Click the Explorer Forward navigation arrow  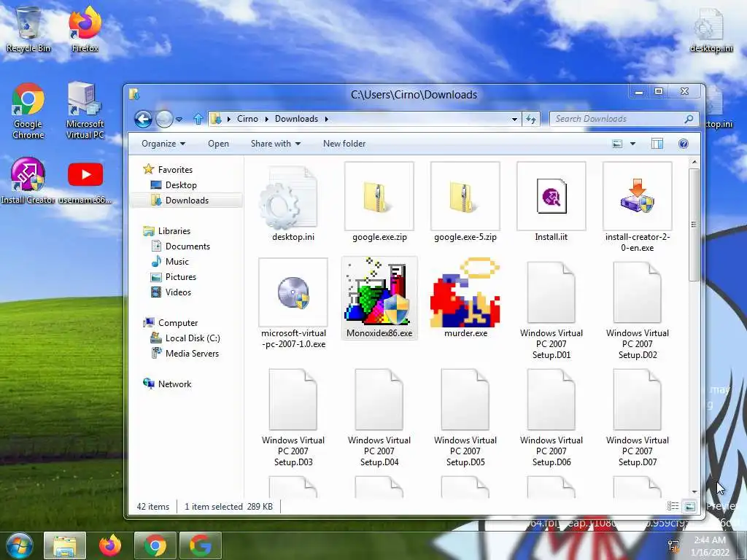pyautogui.click(x=164, y=119)
